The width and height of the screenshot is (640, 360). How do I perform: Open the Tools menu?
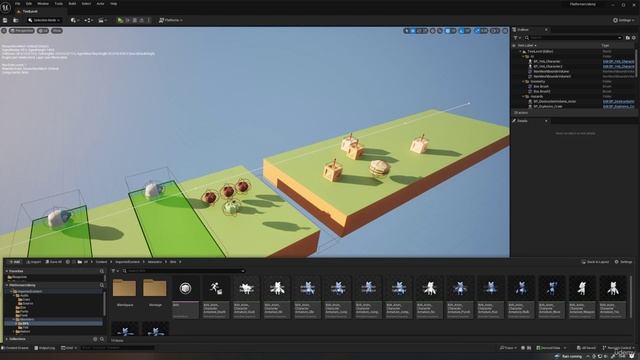tap(59, 4)
